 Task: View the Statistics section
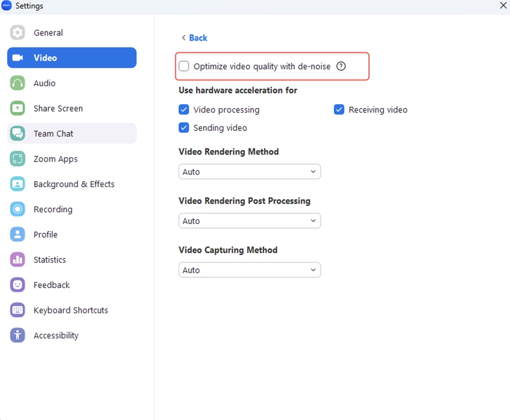pos(72,260)
